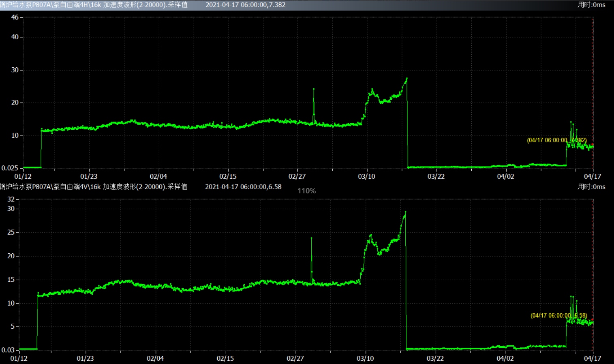Click the 32 y-axis maximum label
Image resolution: width=614 pixels, height=364 pixels.
(11, 199)
